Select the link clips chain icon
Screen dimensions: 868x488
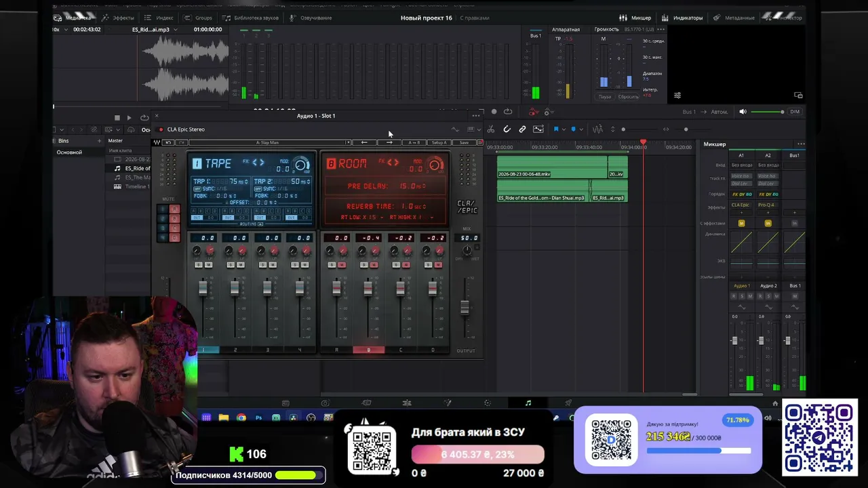[x=522, y=129]
